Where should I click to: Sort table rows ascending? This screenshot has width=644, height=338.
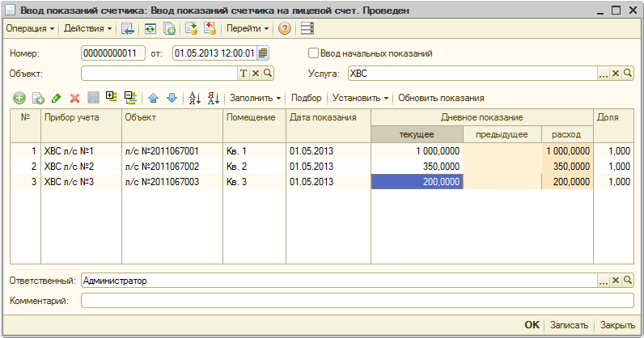[x=194, y=98]
